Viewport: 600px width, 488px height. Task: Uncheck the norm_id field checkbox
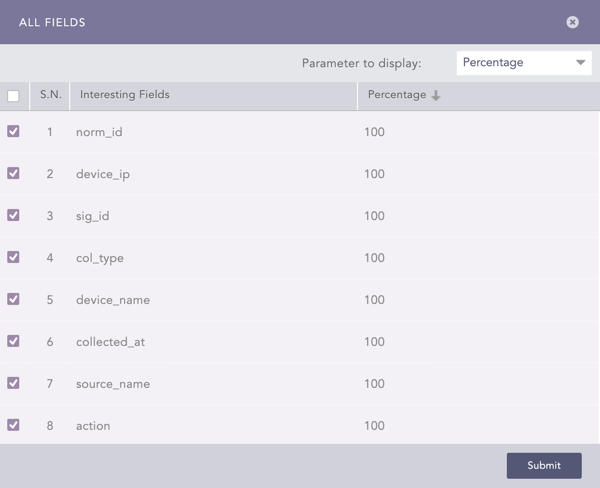point(13,131)
